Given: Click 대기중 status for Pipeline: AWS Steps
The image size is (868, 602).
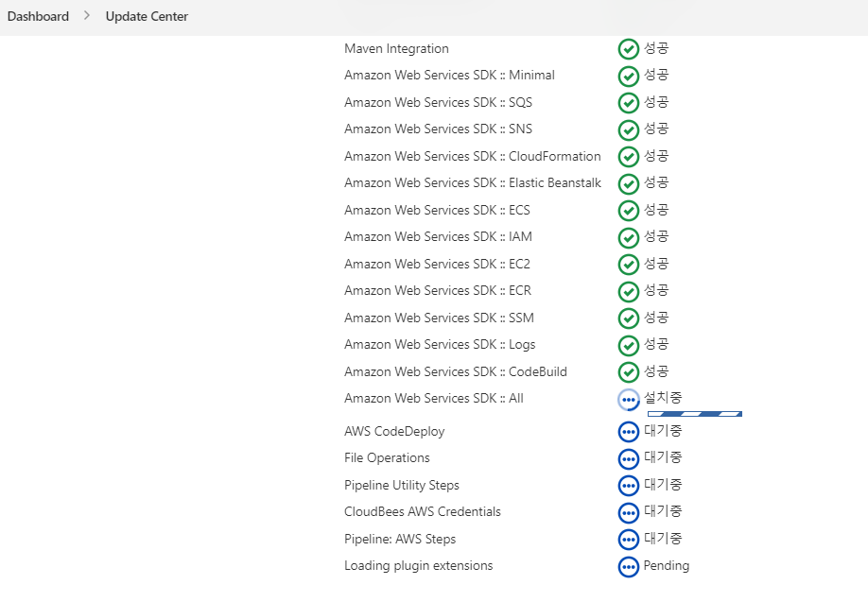Looking at the screenshot, I should tap(663, 539).
